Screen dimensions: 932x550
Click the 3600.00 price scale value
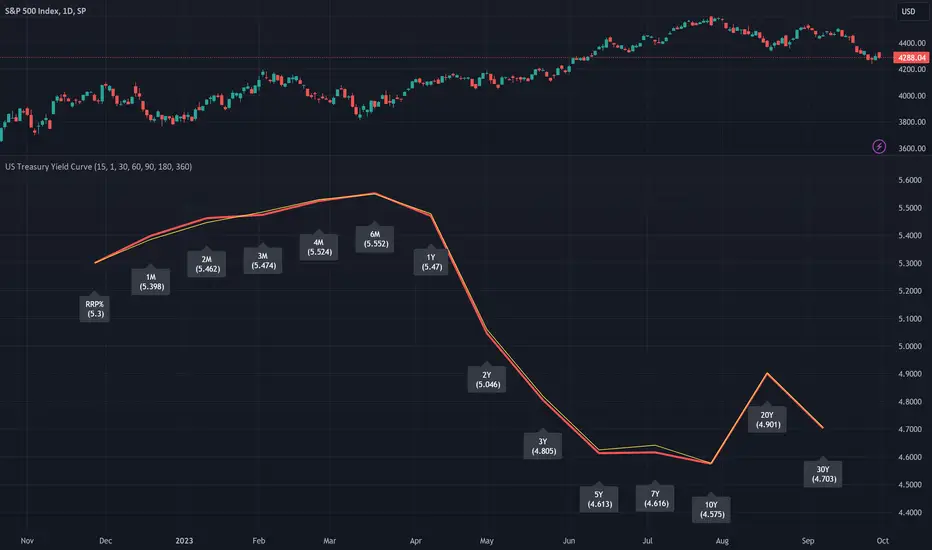click(912, 148)
